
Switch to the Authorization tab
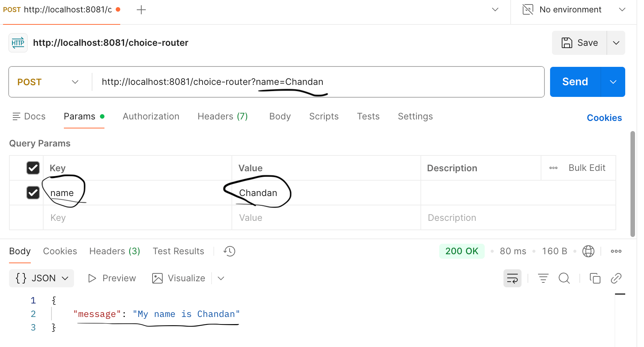151,116
